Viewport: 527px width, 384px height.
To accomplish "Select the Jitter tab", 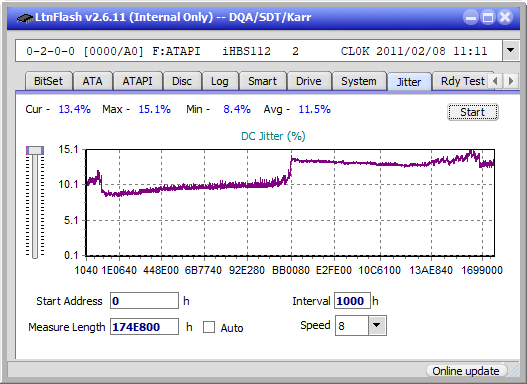I will pos(409,82).
